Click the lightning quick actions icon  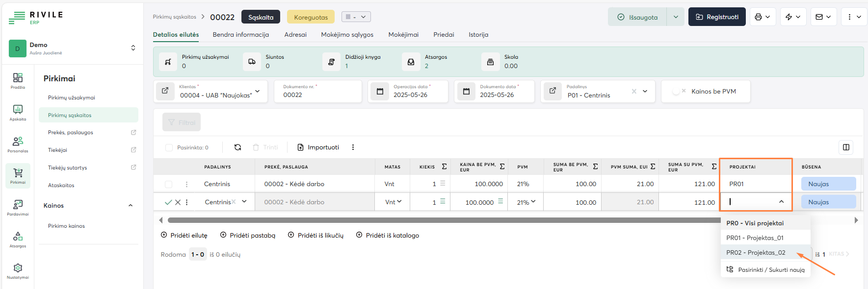(x=789, y=17)
